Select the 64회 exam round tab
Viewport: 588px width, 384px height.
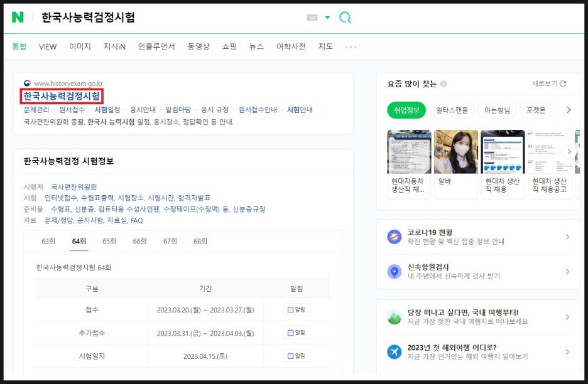(79, 241)
